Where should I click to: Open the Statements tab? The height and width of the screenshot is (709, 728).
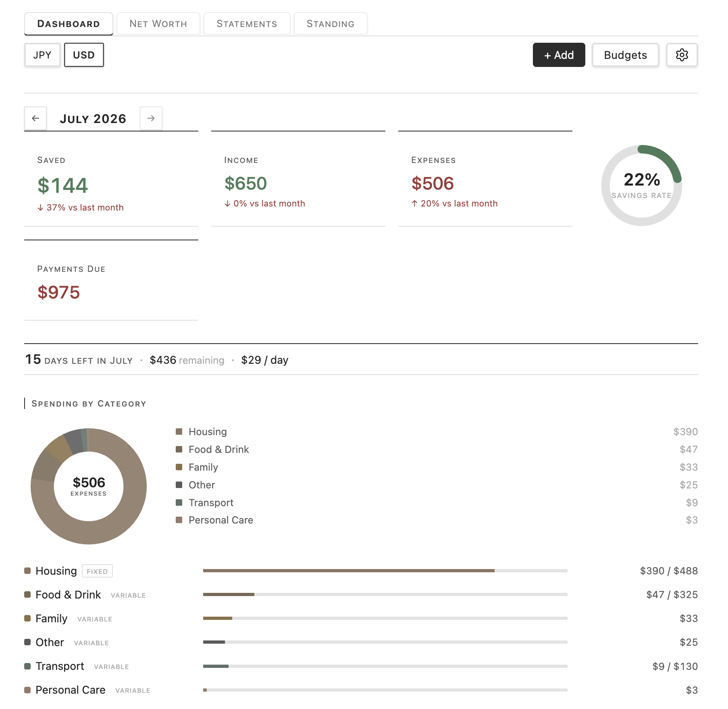pyautogui.click(x=247, y=24)
